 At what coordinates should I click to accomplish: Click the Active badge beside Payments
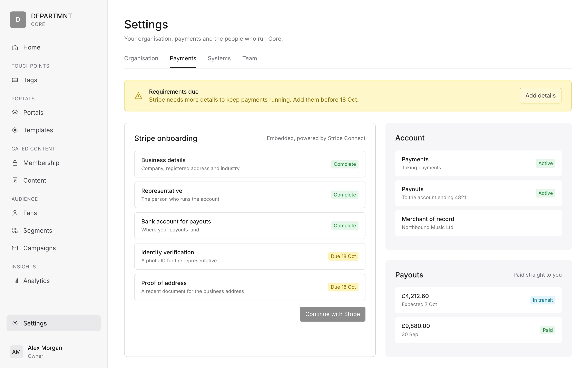(x=546, y=163)
